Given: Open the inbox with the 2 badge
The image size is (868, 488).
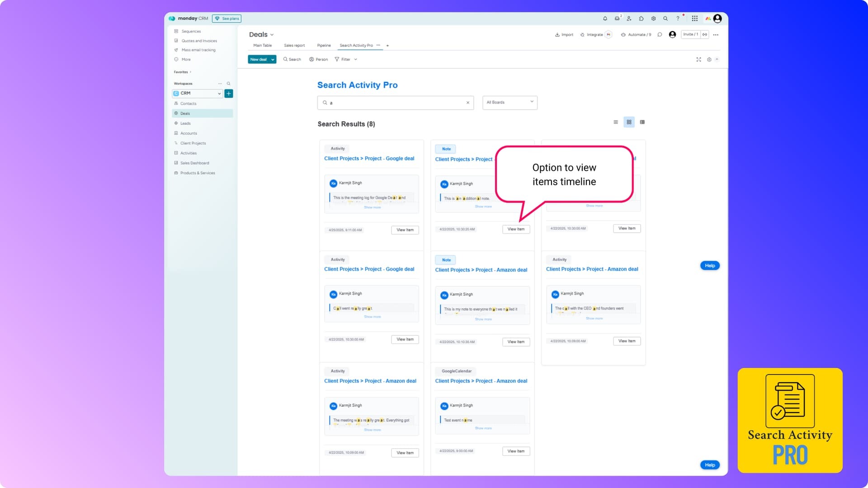Looking at the screenshot, I should [617, 19].
